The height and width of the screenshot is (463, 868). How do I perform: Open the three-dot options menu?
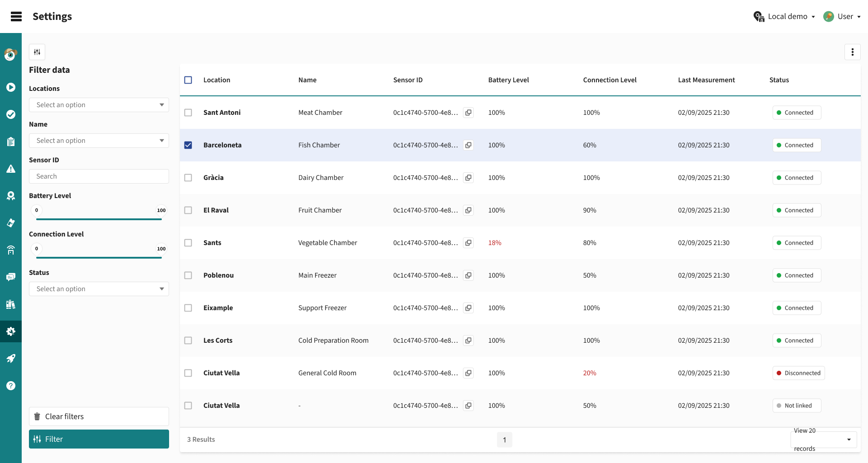point(852,52)
